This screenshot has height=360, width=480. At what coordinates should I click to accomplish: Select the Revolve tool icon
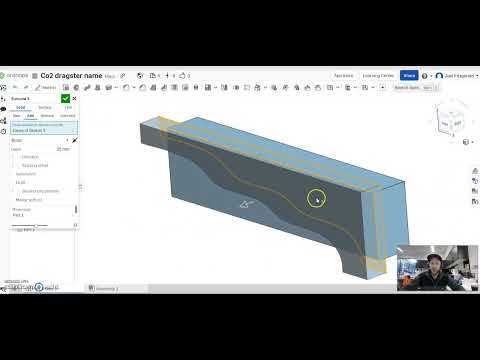(x=76, y=87)
